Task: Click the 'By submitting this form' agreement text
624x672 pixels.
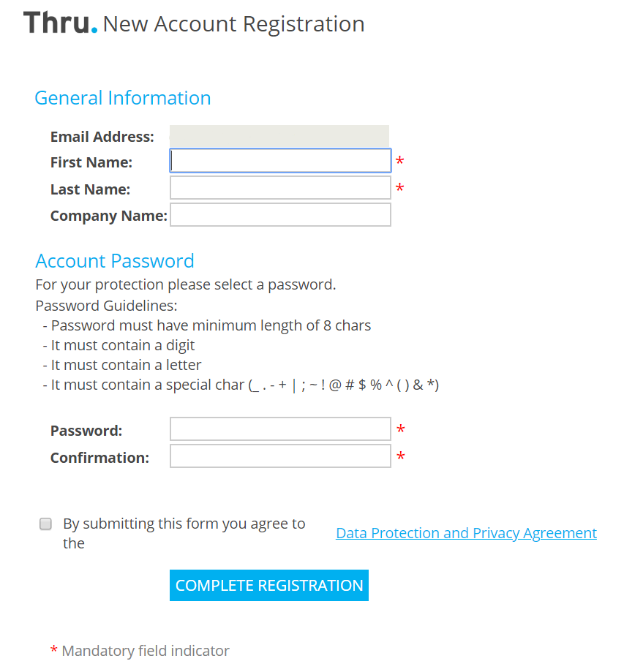Action: [x=184, y=533]
